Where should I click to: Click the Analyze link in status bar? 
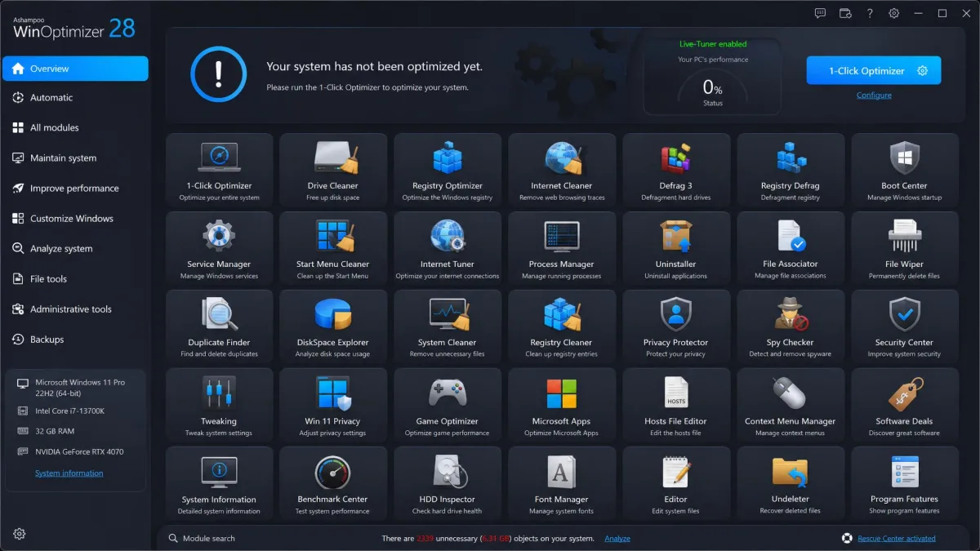coord(617,539)
